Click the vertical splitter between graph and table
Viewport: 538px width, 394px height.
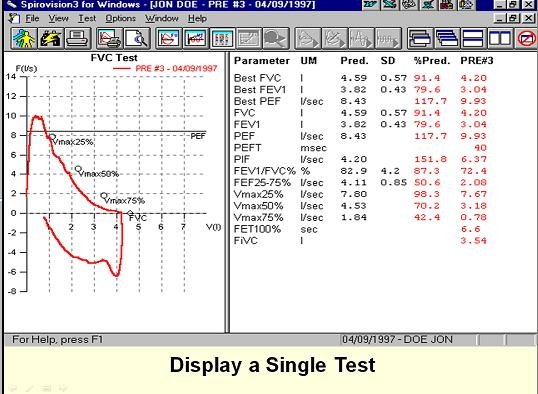(x=227, y=192)
